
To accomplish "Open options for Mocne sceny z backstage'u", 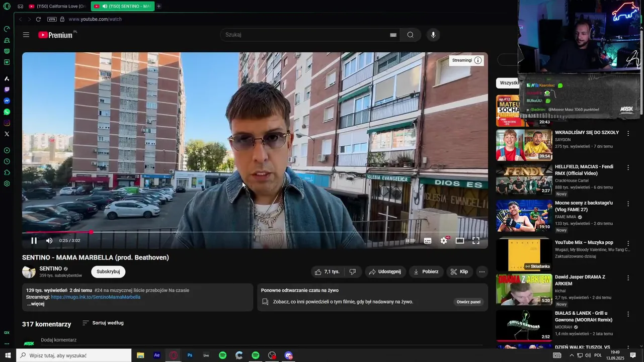I will (x=628, y=204).
